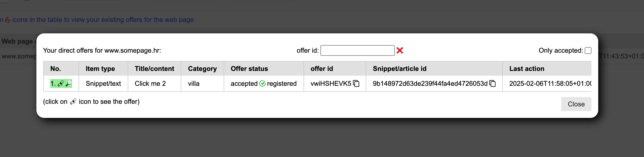Click the link icon in row 1

pyautogui.click(x=60, y=83)
